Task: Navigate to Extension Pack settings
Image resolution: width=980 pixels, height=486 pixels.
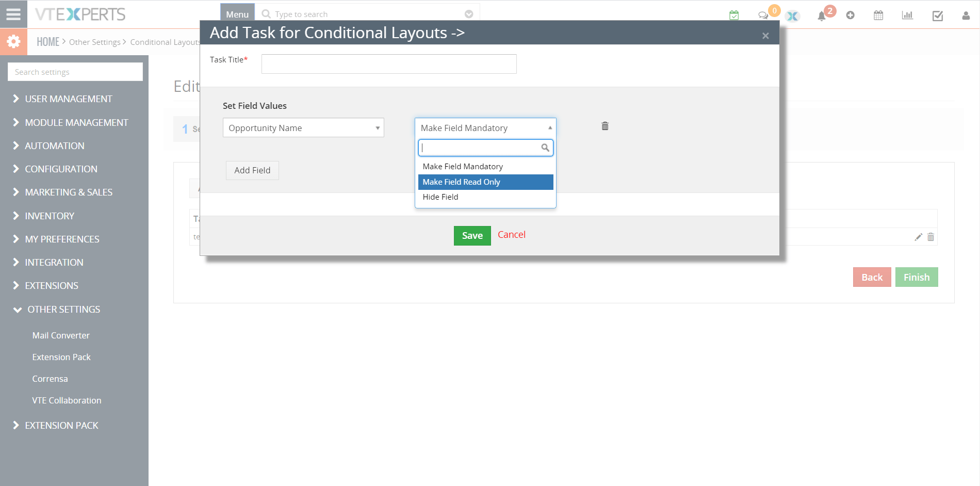Action: point(61,357)
